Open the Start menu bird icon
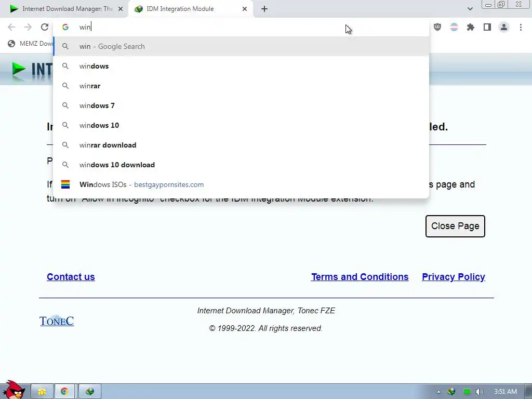Viewport: 532px width, 399px height. (14, 390)
